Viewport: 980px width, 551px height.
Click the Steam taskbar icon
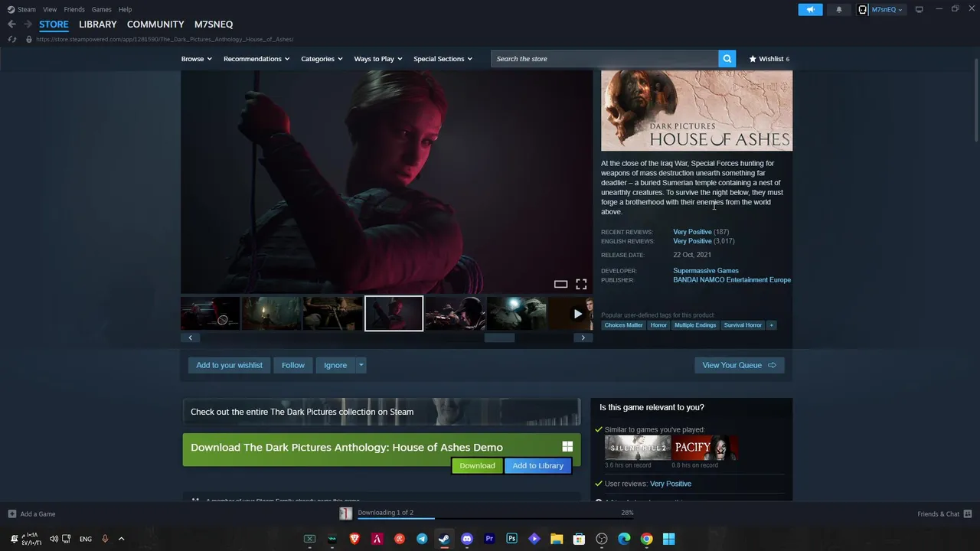(444, 539)
